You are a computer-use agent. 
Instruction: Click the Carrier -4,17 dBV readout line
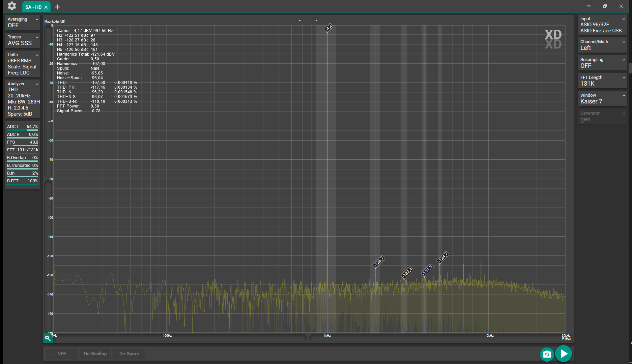85,31
